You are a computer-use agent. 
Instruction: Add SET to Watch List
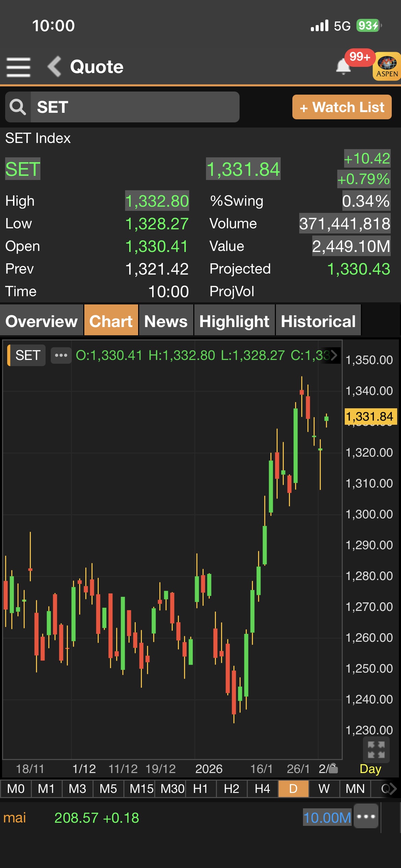click(342, 107)
